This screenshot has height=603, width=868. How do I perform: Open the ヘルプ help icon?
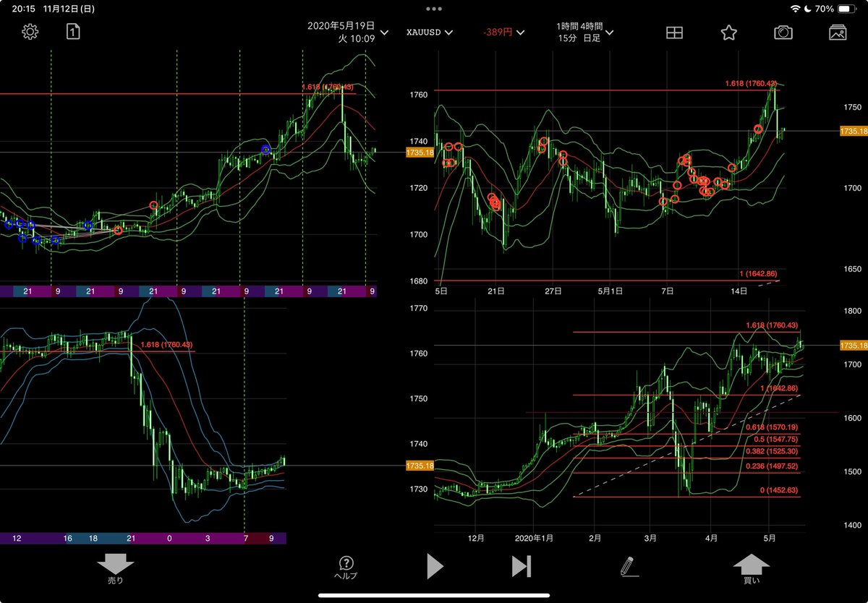click(x=346, y=569)
